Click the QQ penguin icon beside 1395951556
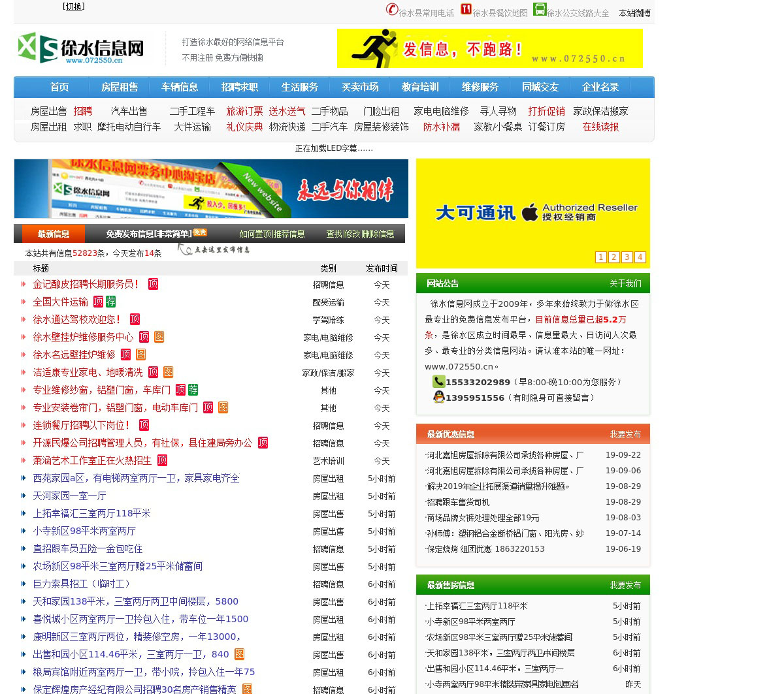 pyautogui.click(x=438, y=397)
